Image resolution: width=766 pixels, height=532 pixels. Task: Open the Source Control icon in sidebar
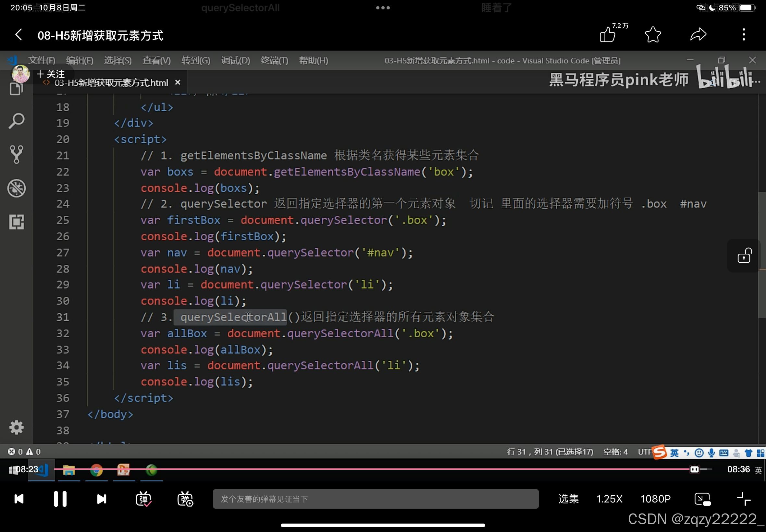(x=16, y=154)
